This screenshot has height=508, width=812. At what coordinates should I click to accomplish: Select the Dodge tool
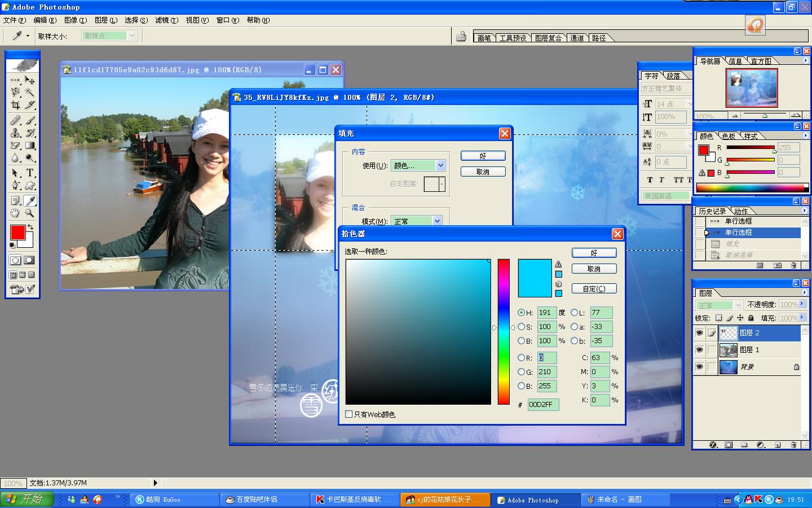(x=30, y=157)
